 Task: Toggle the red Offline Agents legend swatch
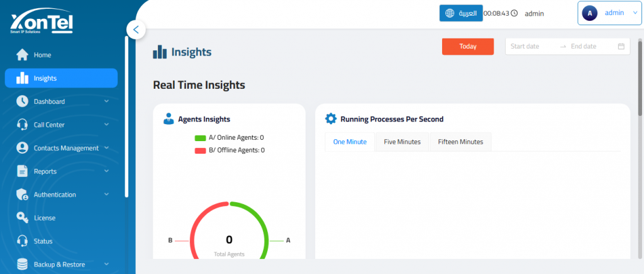[x=200, y=151]
